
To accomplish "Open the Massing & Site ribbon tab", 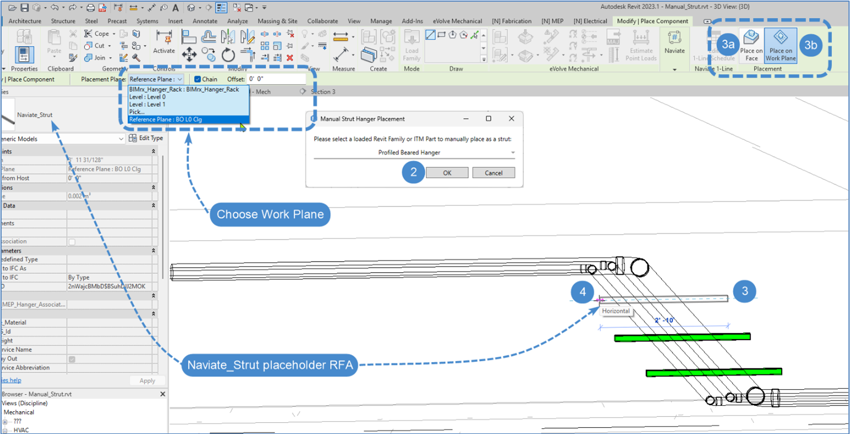I will click(278, 21).
